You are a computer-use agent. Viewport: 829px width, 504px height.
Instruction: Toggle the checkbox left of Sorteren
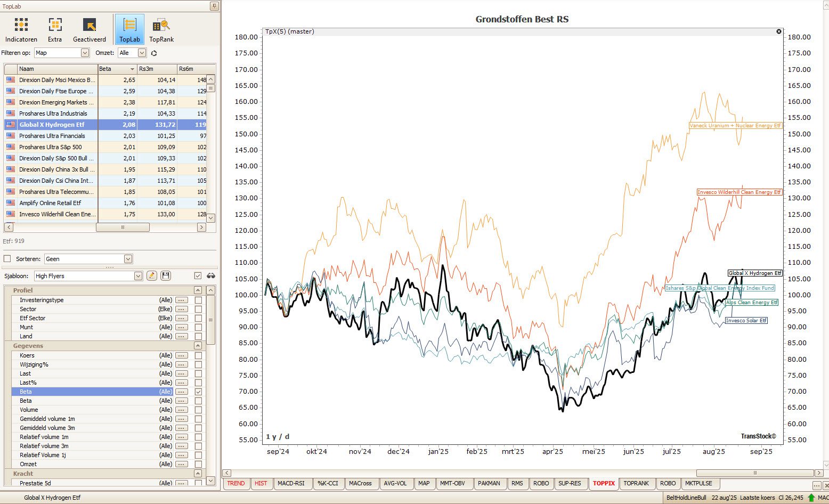7,258
